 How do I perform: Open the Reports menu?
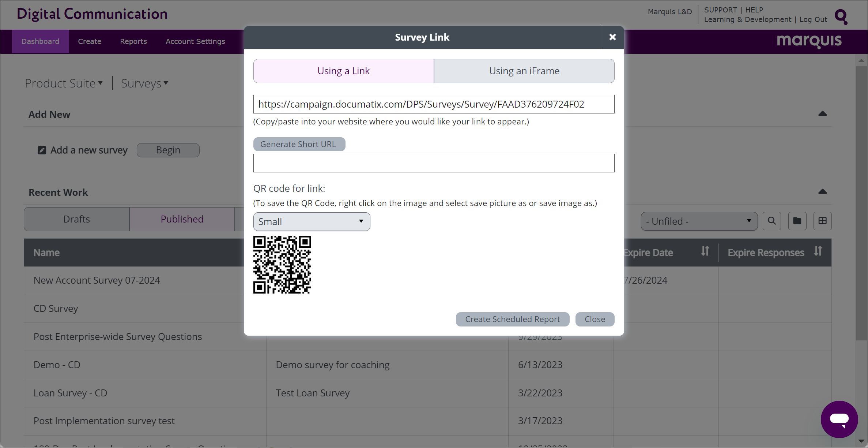point(133,41)
